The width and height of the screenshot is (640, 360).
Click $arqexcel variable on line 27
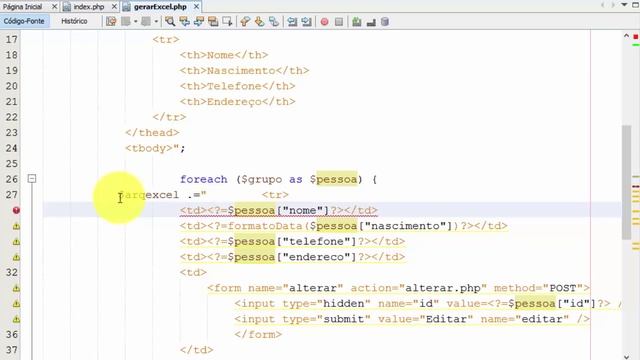pyautogui.click(x=149, y=195)
